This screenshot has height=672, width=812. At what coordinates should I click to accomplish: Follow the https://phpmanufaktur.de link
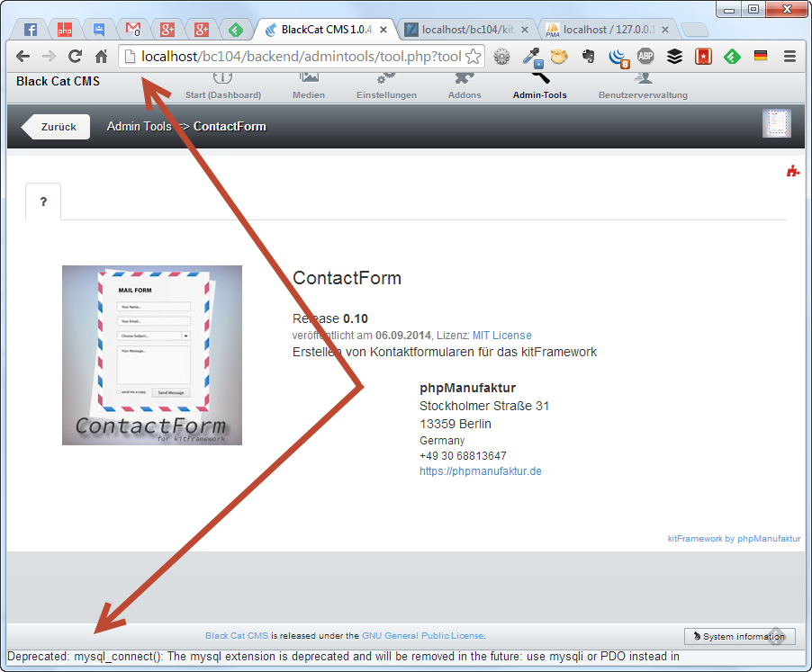pos(480,471)
